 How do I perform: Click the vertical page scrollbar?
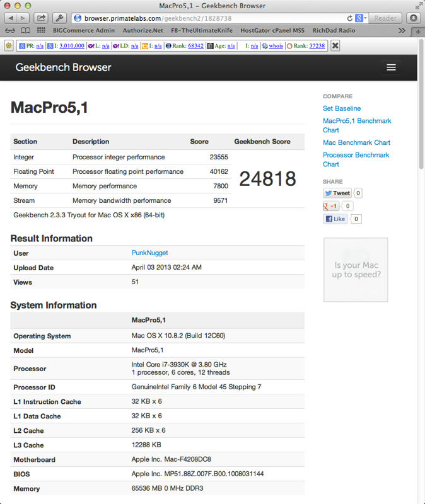click(421, 104)
